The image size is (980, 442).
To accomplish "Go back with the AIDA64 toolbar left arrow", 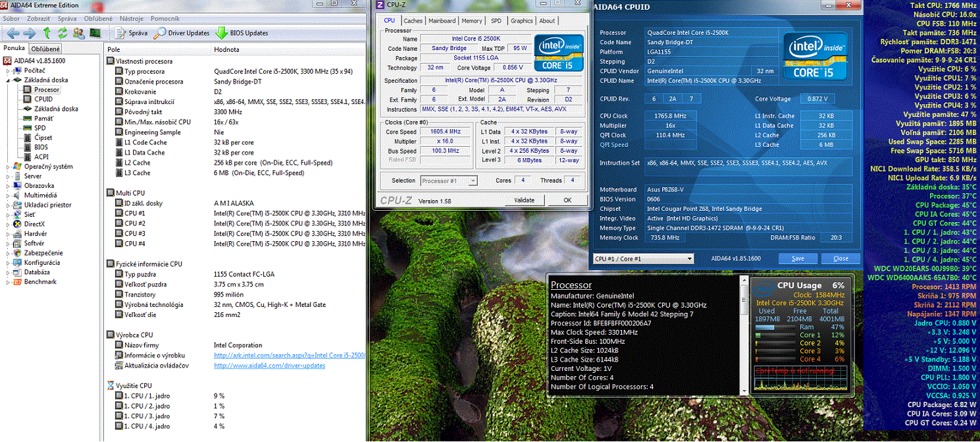I will coord(12,33).
